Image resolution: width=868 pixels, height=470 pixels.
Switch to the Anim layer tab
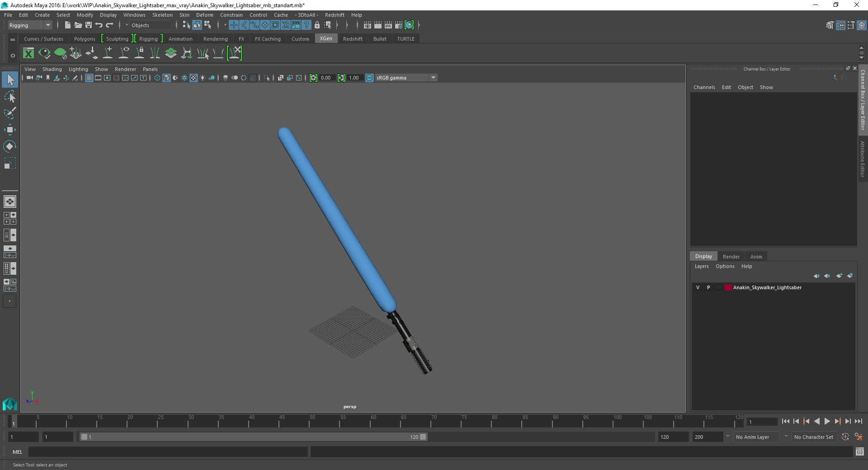(x=756, y=257)
